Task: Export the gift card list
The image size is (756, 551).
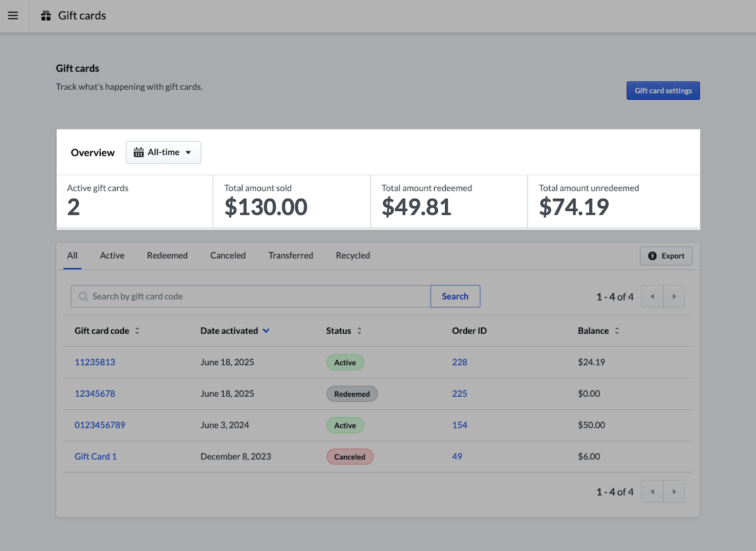Action: [x=666, y=256]
